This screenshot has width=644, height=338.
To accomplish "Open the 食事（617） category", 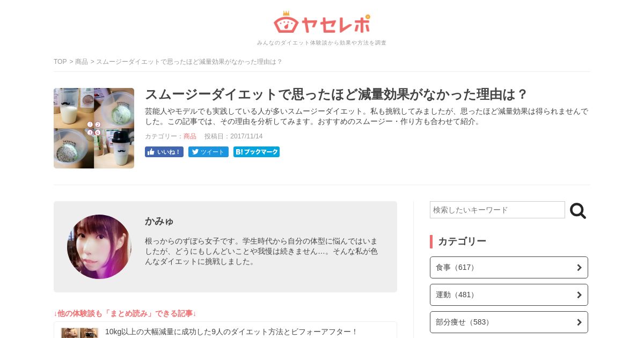I will tap(509, 267).
